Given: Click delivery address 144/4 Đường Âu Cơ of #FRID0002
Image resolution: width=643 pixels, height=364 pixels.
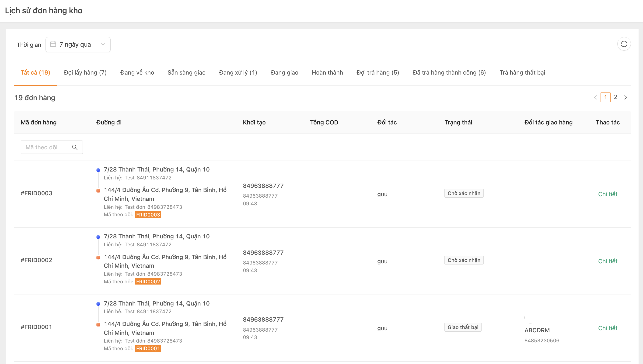Looking at the screenshot, I should coord(165,261).
